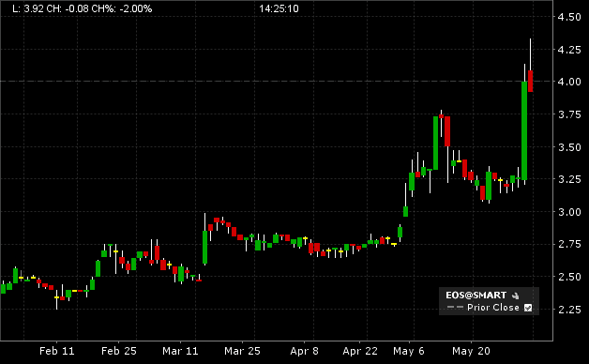Select the 3.50 price axis label
Screen dimensions: 589x364
click(x=569, y=147)
